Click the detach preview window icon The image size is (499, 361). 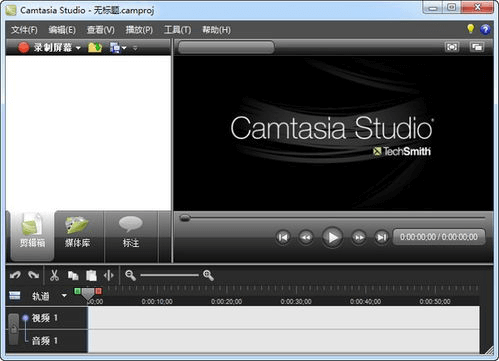477,47
